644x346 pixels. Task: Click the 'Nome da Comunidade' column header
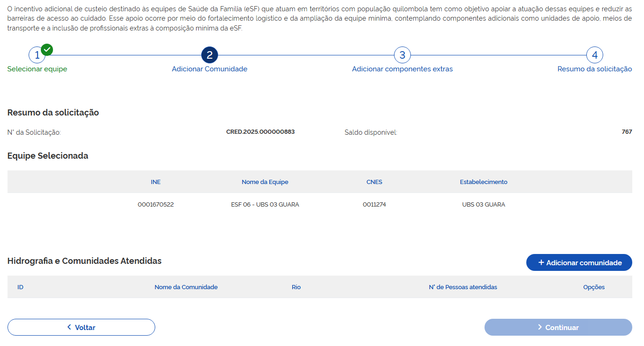pyautogui.click(x=186, y=287)
